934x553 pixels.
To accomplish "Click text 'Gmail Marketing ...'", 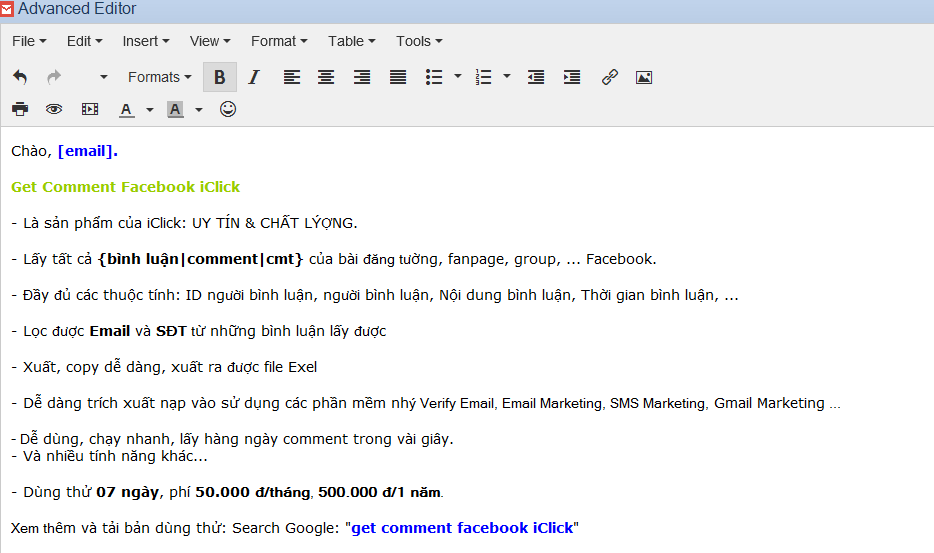I will tap(777, 403).
